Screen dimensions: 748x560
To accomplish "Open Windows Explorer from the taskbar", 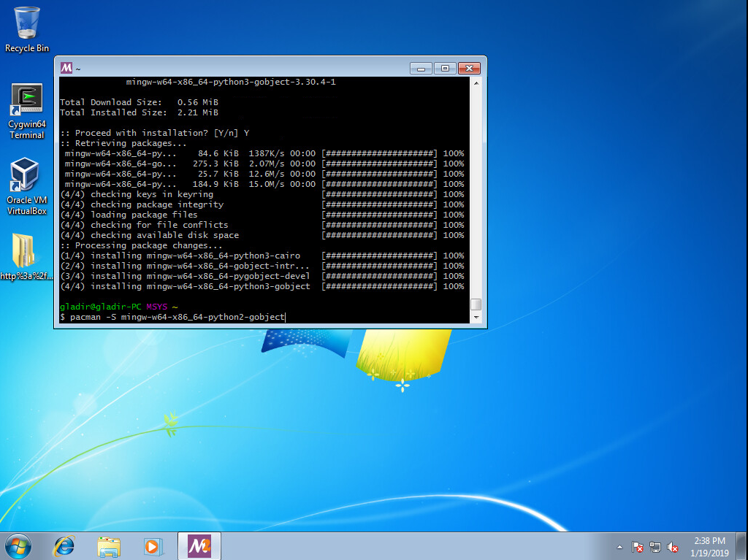I will [x=109, y=545].
